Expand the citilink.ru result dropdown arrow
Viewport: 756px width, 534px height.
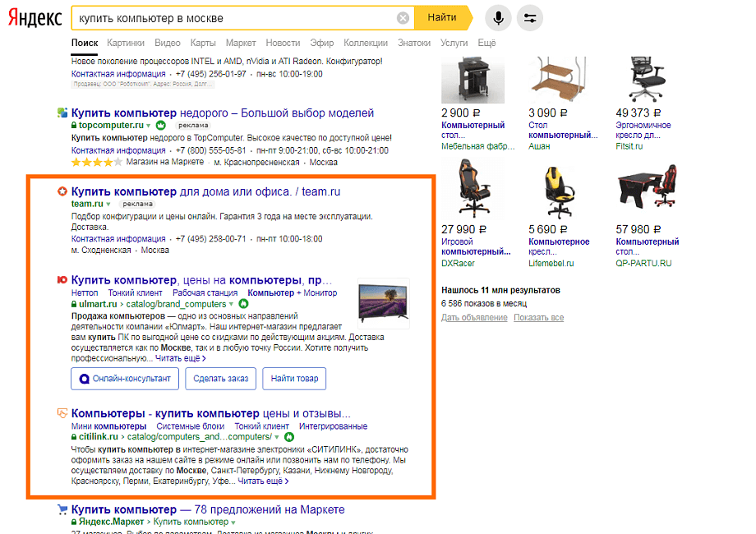tap(277, 437)
